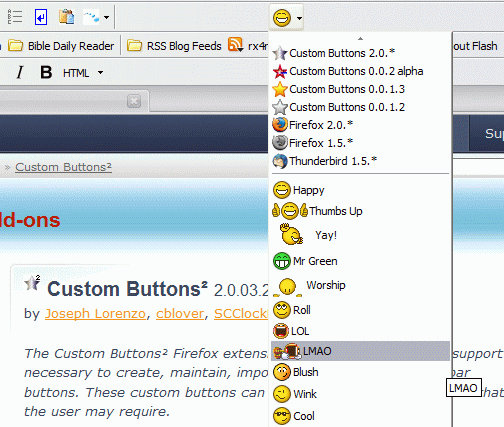
Task: Click the Mr Green label text
Action: click(x=315, y=261)
